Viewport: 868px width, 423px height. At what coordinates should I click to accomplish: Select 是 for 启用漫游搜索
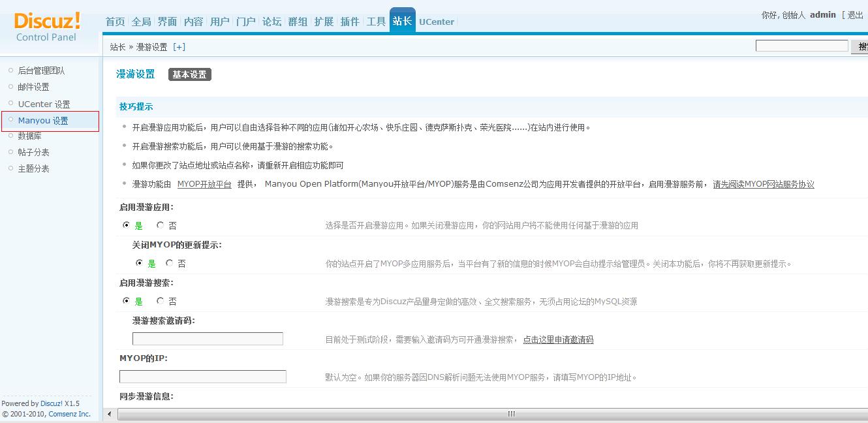[x=127, y=301]
